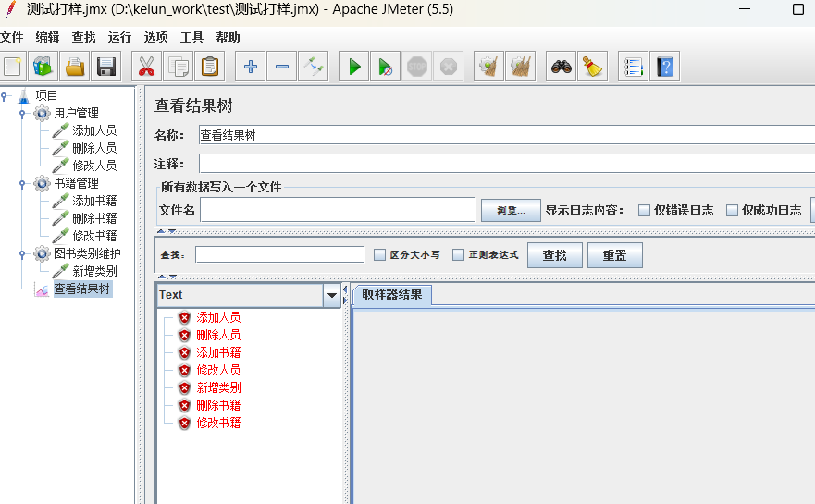Select 添加书籍 result in results list

pos(218,353)
